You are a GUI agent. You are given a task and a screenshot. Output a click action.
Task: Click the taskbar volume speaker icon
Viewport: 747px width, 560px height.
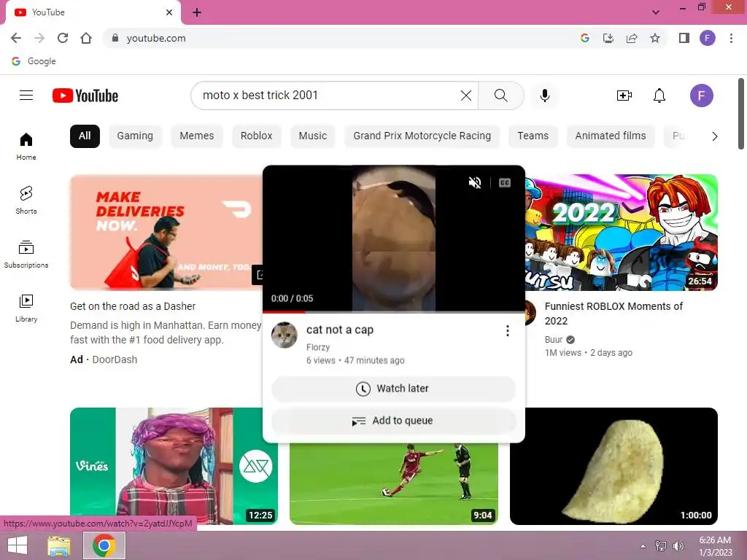point(678,546)
